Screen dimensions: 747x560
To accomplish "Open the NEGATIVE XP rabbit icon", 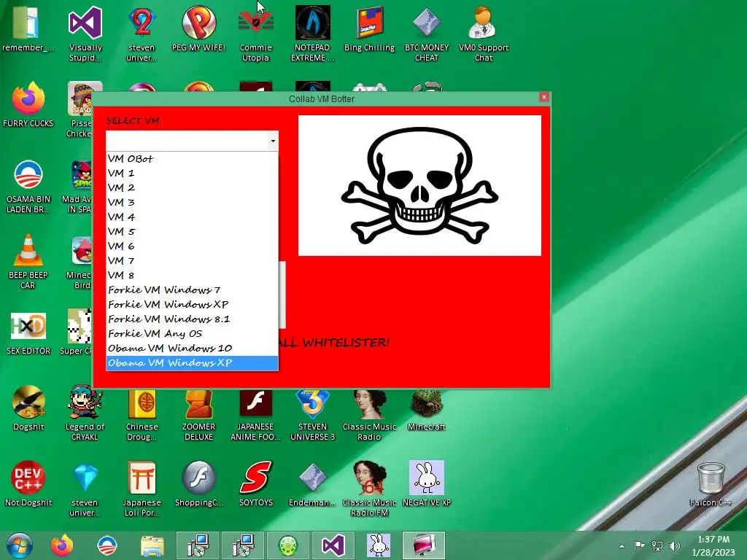I will tap(426, 483).
